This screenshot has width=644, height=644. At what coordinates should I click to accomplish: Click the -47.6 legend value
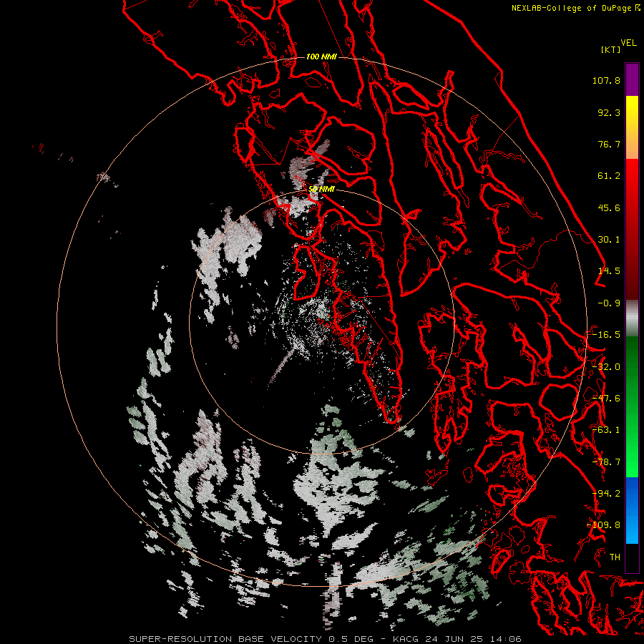pyautogui.click(x=606, y=399)
